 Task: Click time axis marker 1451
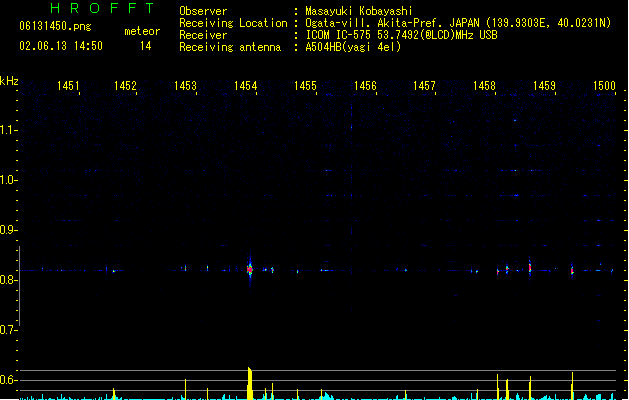coord(68,85)
